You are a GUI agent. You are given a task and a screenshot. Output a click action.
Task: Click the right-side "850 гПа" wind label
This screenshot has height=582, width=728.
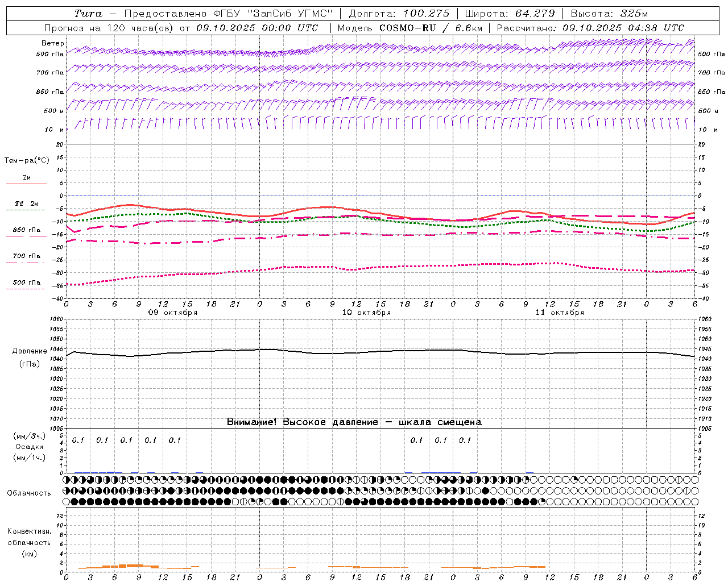coord(712,92)
